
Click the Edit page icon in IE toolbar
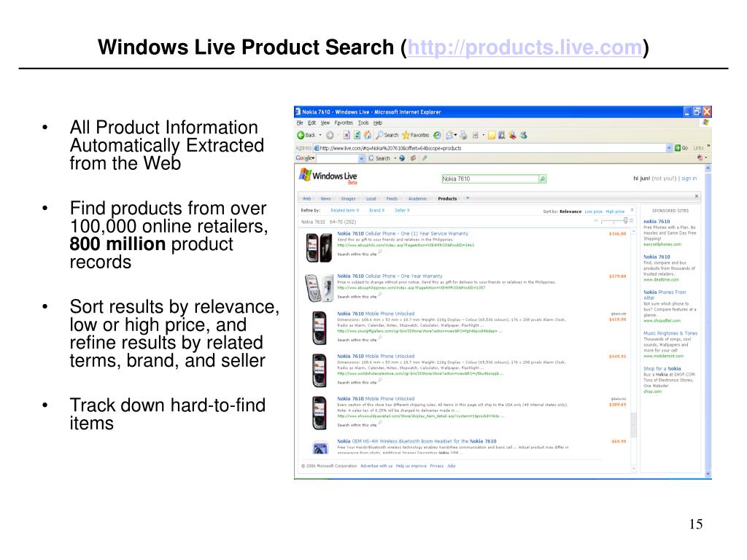point(476,135)
